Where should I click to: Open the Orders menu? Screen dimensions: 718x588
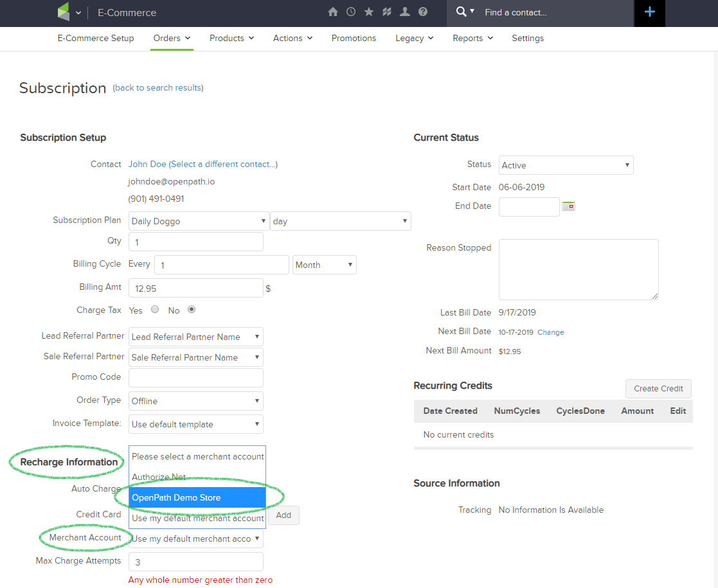[172, 39]
